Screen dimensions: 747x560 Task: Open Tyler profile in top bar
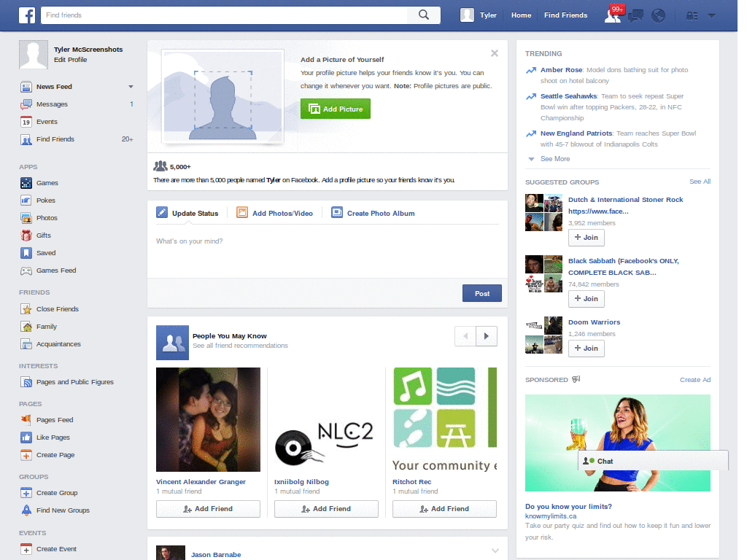click(x=479, y=15)
